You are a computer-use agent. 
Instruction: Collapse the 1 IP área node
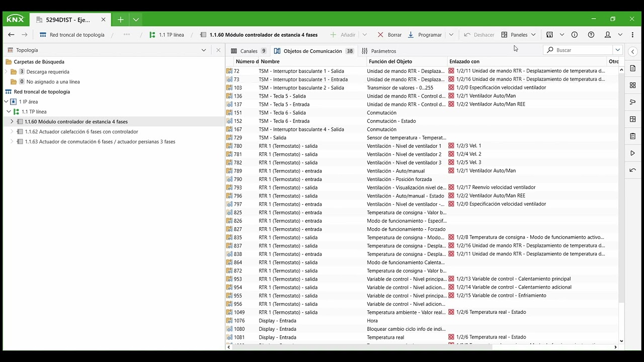[x=6, y=102]
